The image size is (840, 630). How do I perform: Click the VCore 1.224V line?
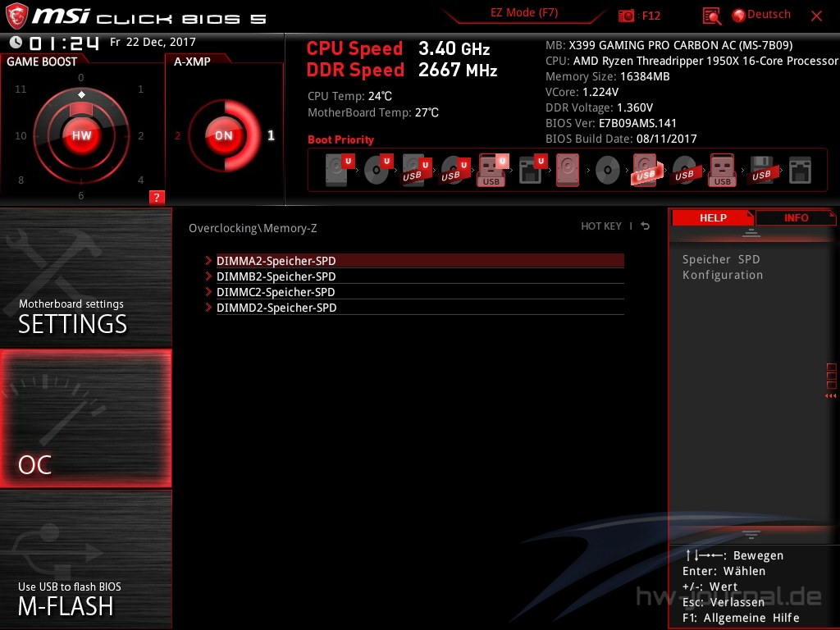[582, 92]
